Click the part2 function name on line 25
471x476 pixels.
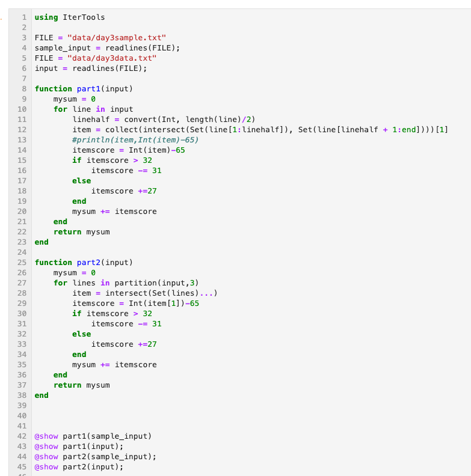[x=90, y=263]
